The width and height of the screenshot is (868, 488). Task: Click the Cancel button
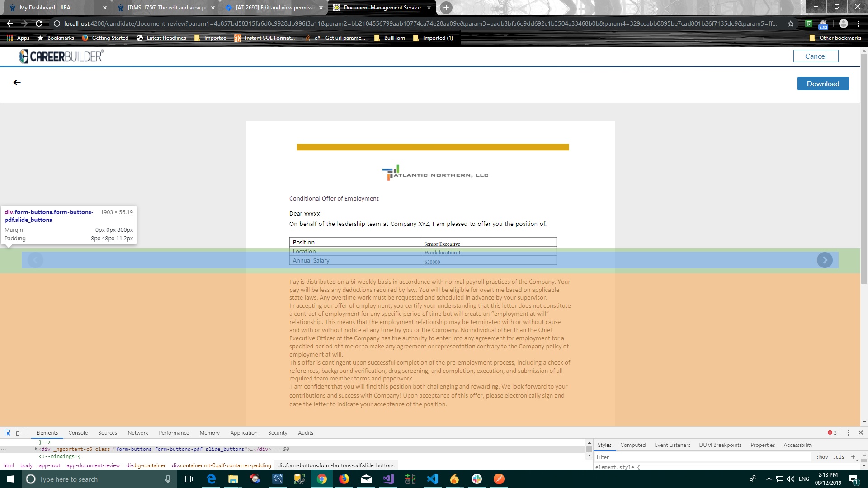click(816, 56)
